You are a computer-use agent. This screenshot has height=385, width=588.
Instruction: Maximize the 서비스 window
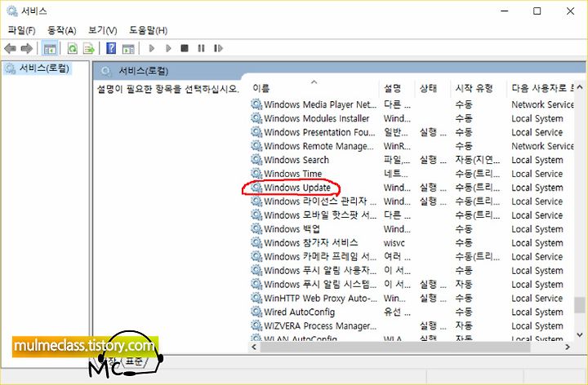[x=537, y=11]
